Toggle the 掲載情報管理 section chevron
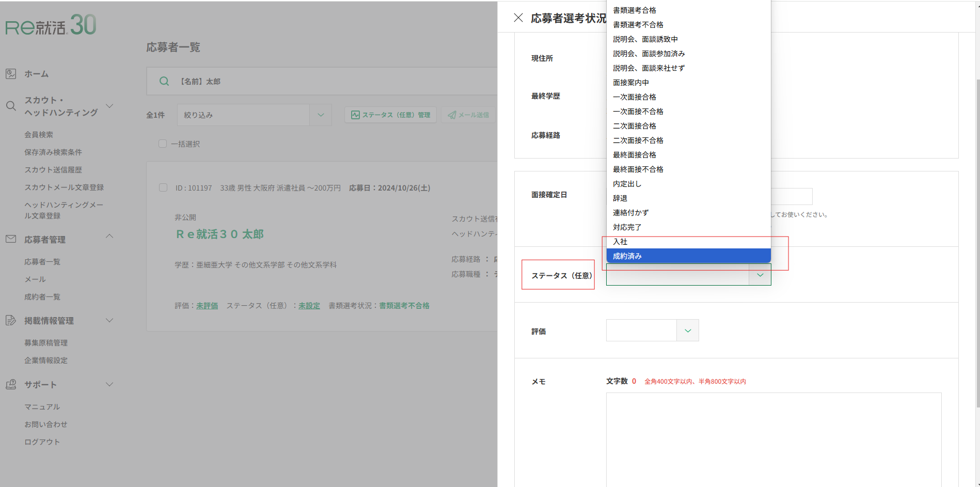The image size is (980, 487). click(109, 320)
